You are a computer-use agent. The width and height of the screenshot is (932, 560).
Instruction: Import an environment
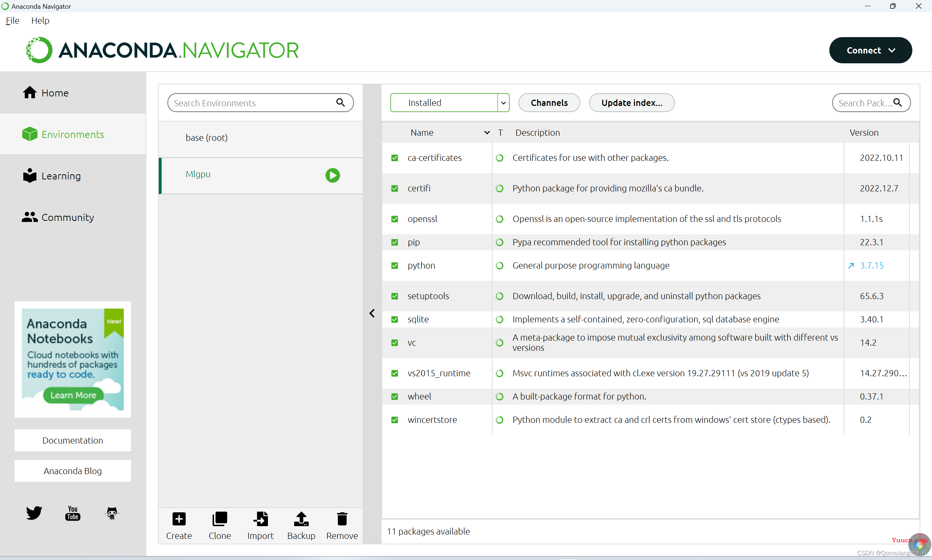click(x=260, y=526)
